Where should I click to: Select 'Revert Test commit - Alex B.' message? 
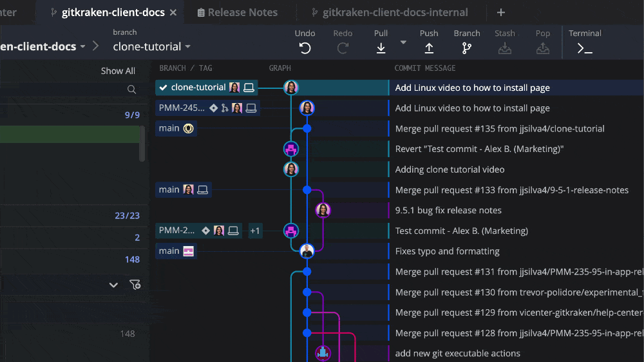(x=479, y=149)
